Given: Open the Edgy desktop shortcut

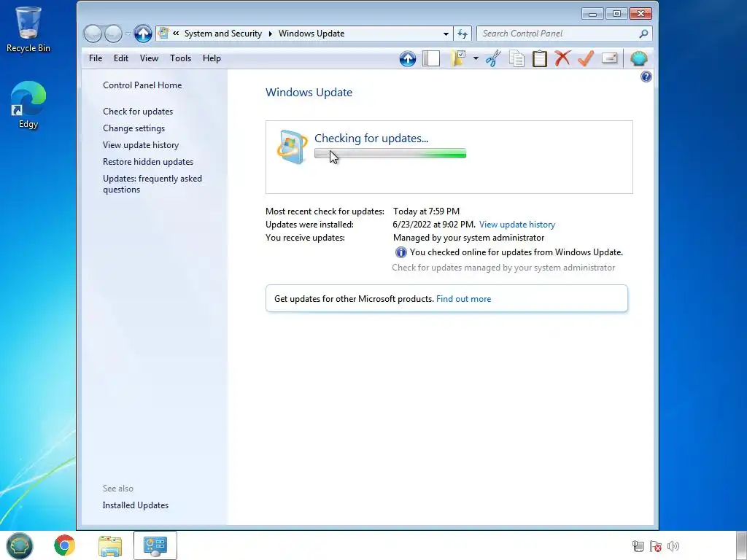Looking at the screenshot, I should [x=28, y=105].
